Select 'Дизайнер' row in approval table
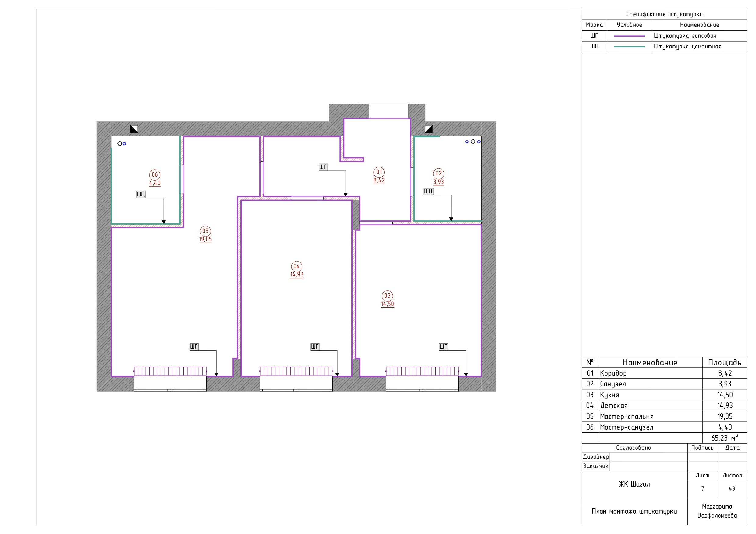 664,457
